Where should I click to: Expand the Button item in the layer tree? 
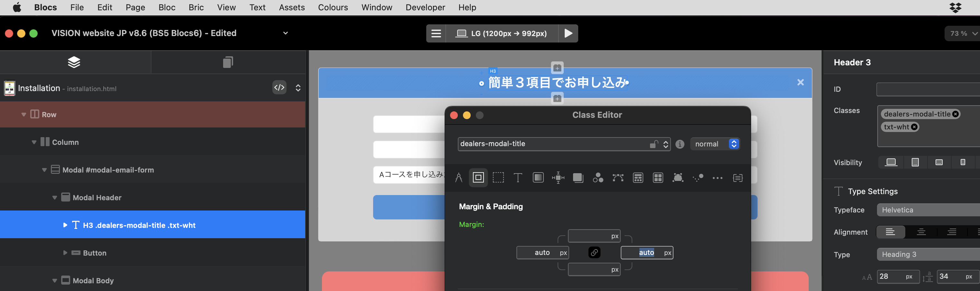click(x=65, y=253)
